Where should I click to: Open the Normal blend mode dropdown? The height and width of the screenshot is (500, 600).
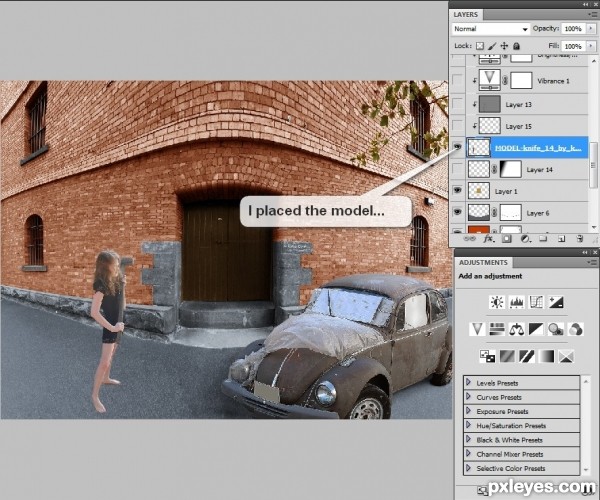pyautogui.click(x=491, y=29)
